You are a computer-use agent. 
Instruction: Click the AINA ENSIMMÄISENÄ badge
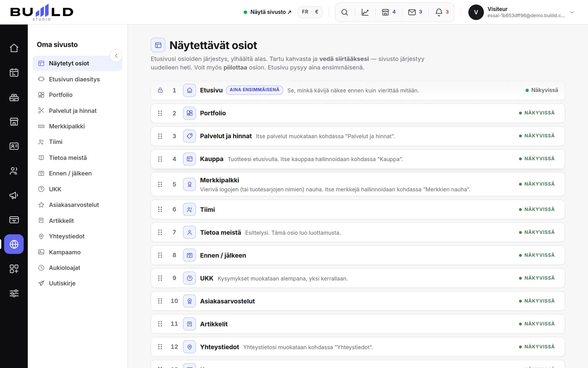(x=254, y=90)
